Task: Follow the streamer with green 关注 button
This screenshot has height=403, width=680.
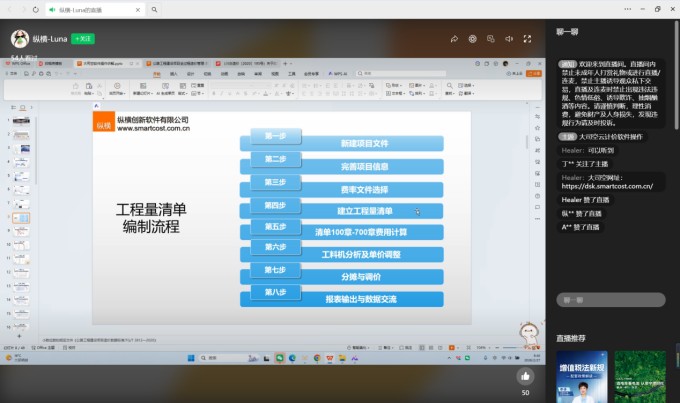Action: 80,39
